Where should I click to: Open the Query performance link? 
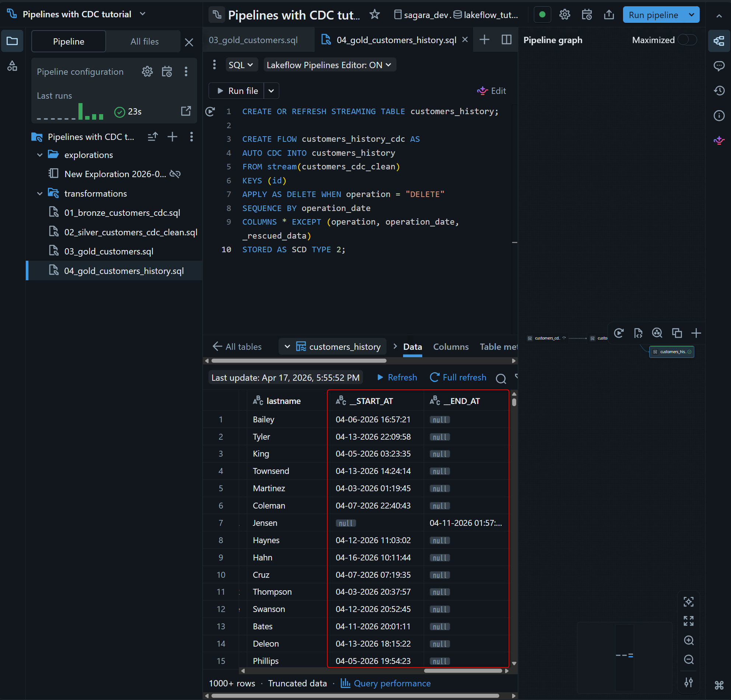[392, 683]
